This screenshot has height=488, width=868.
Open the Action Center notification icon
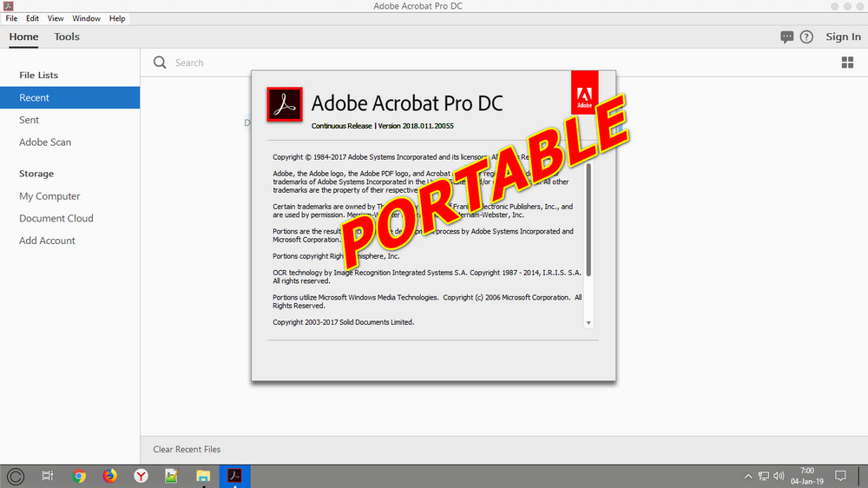click(x=840, y=477)
